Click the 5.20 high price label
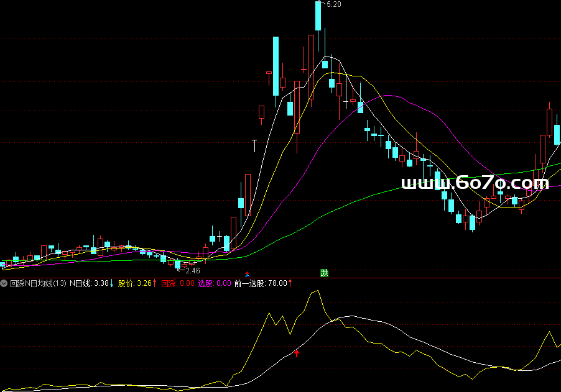This screenshot has height=392, width=561. pyautogui.click(x=333, y=4)
